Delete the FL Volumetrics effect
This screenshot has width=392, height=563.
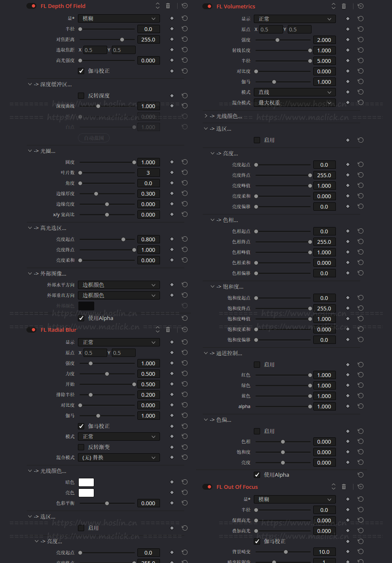tap(344, 6)
